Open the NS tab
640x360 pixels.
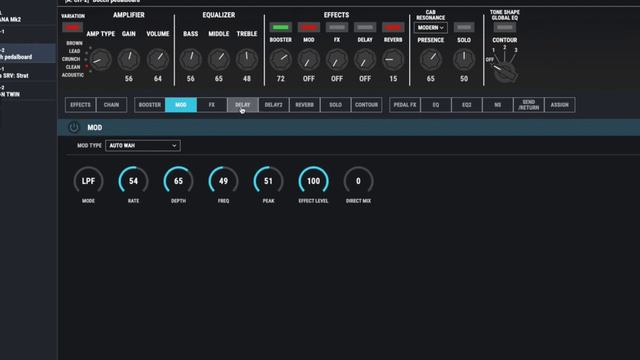498,105
